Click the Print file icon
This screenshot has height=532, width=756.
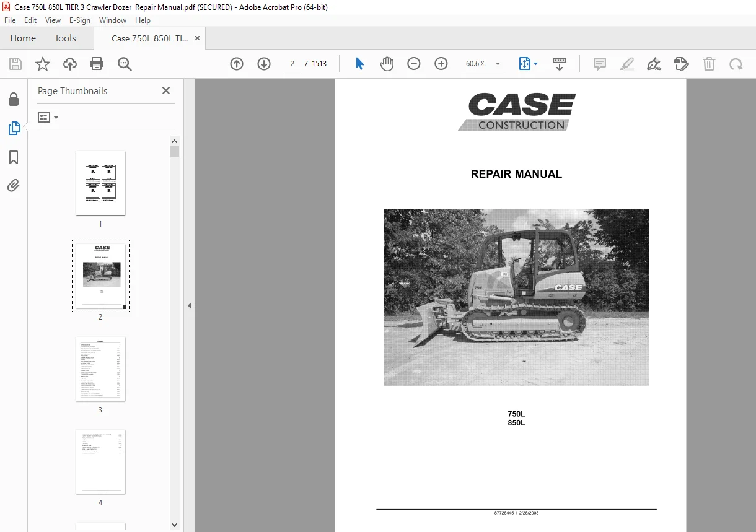coord(97,64)
